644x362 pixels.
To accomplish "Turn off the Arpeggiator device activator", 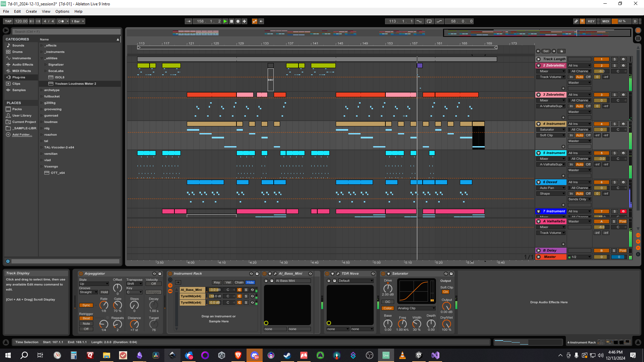I will [81, 274].
